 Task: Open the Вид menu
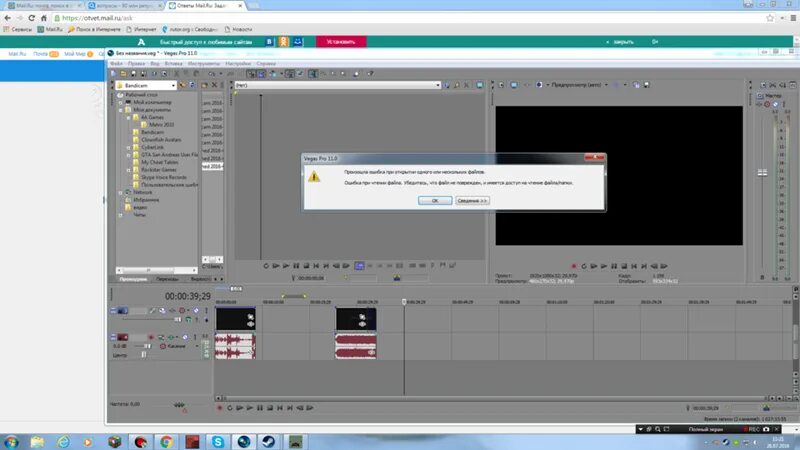tap(155, 64)
